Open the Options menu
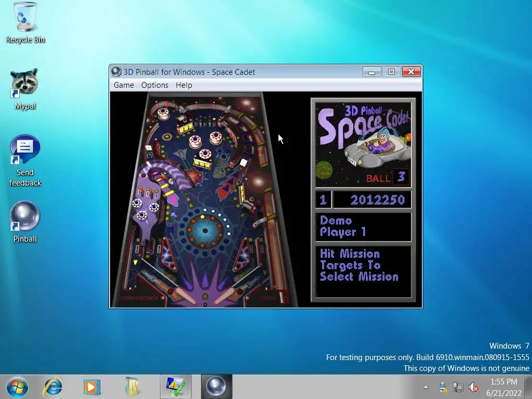The height and width of the screenshot is (399, 532). coord(155,85)
